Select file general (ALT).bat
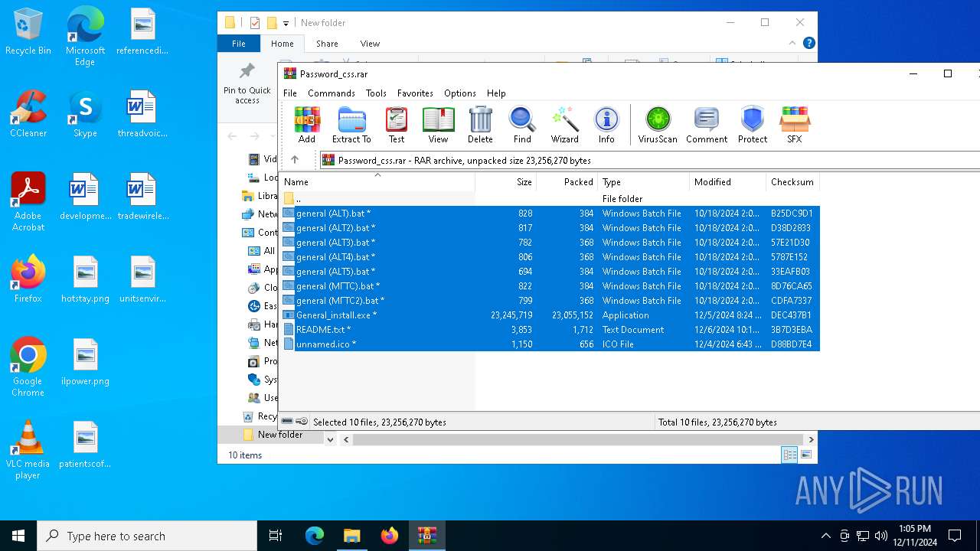Image resolution: width=980 pixels, height=551 pixels. click(x=550, y=214)
